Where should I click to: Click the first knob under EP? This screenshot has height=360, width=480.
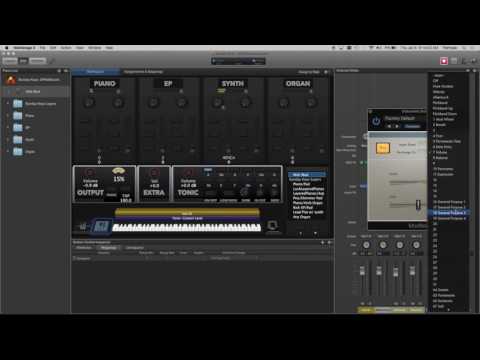(x=153, y=102)
